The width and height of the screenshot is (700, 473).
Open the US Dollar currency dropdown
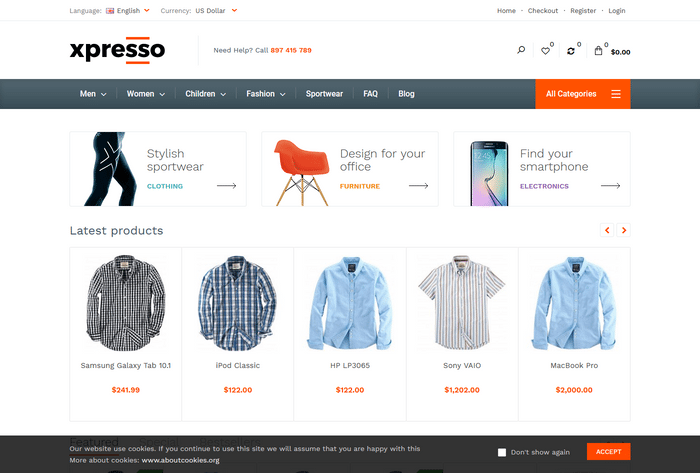click(216, 11)
